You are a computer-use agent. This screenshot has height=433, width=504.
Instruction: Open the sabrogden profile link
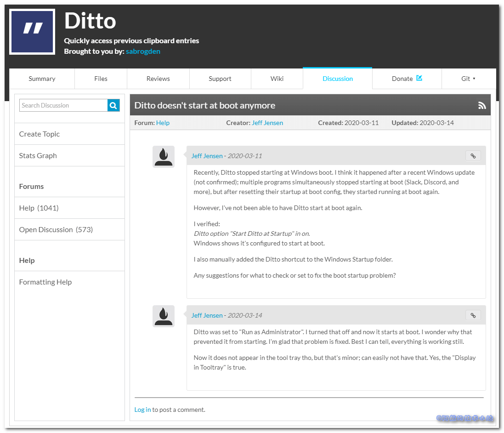coord(143,51)
